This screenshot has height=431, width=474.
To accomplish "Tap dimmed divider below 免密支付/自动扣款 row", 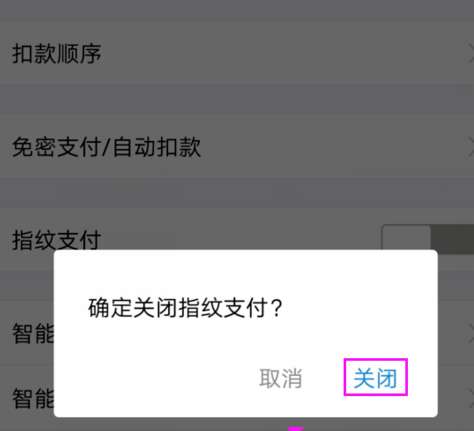I will coord(237,192).
